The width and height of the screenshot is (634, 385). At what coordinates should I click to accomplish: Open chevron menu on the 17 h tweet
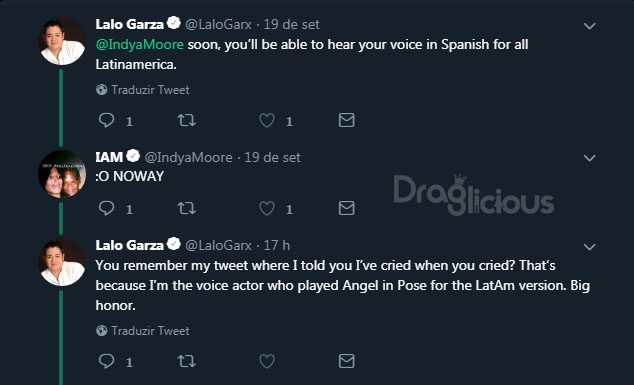pyautogui.click(x=590, y=246)
